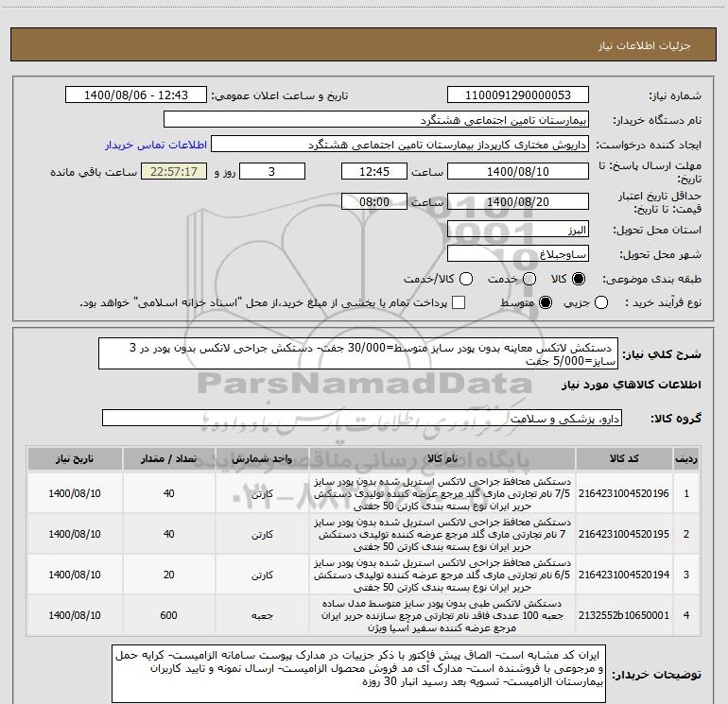Click the validity time field 08:00
The width and height of the screenshot is (728, 704).
[x=374, y=201]
